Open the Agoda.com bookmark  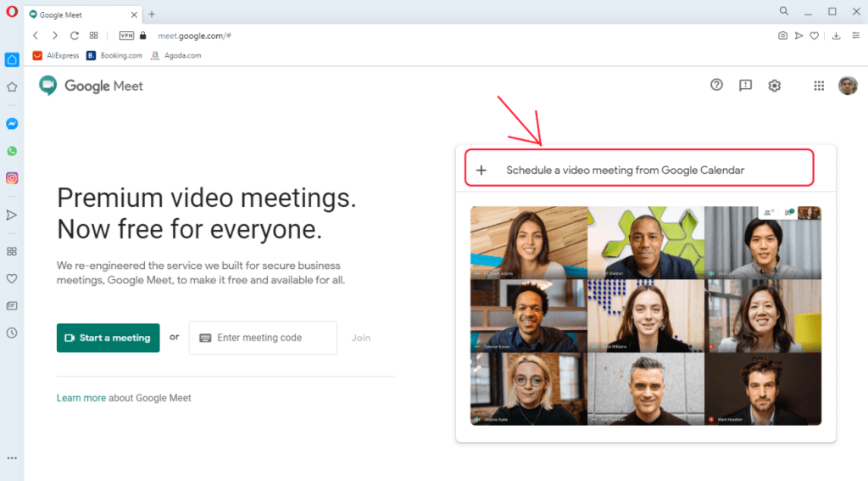coord(176,55)
